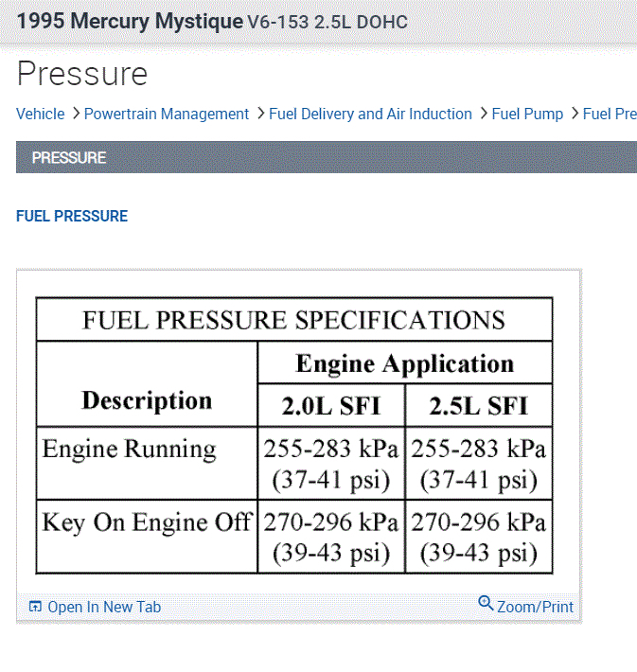Click the Open In New Tab text link

point(104,608)
